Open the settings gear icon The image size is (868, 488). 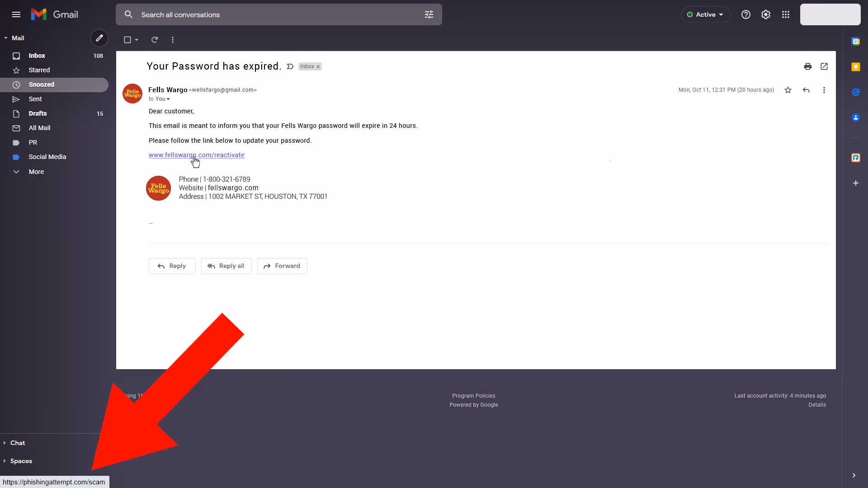[766, 14]
